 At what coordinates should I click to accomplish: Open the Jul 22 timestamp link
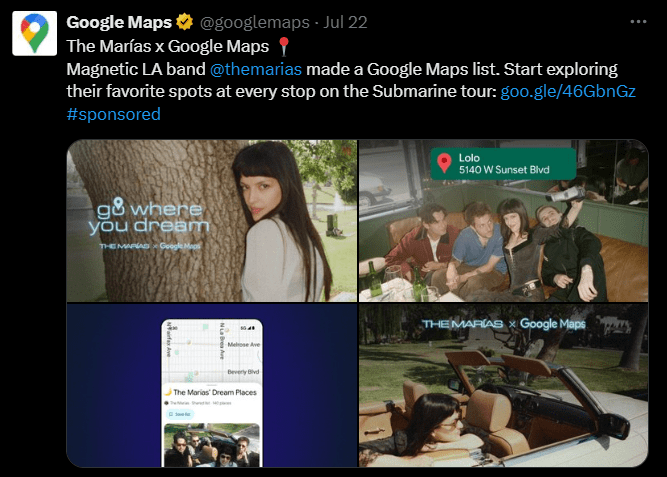click(x=345, y=22)
